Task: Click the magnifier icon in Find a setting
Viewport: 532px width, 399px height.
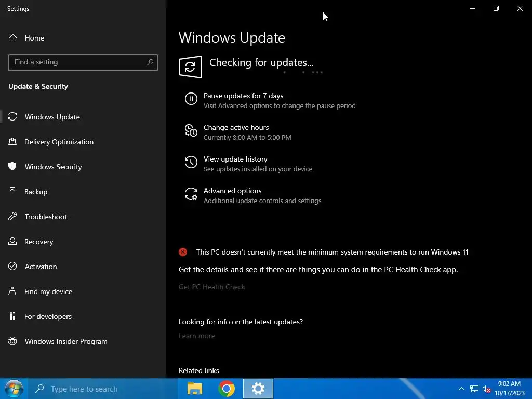Action: [x=150, y=62]
